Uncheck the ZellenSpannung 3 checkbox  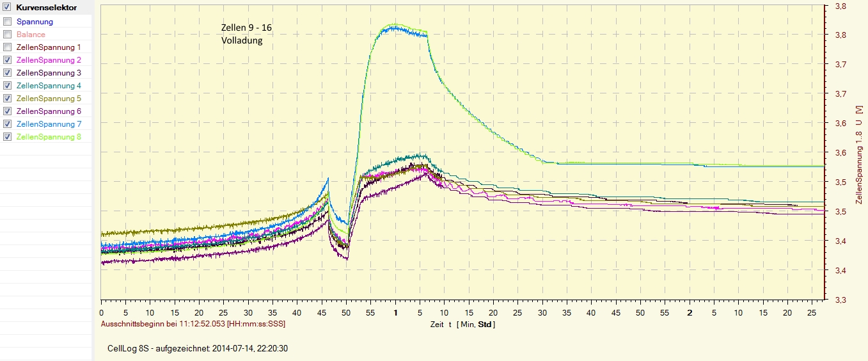[7, 73]
